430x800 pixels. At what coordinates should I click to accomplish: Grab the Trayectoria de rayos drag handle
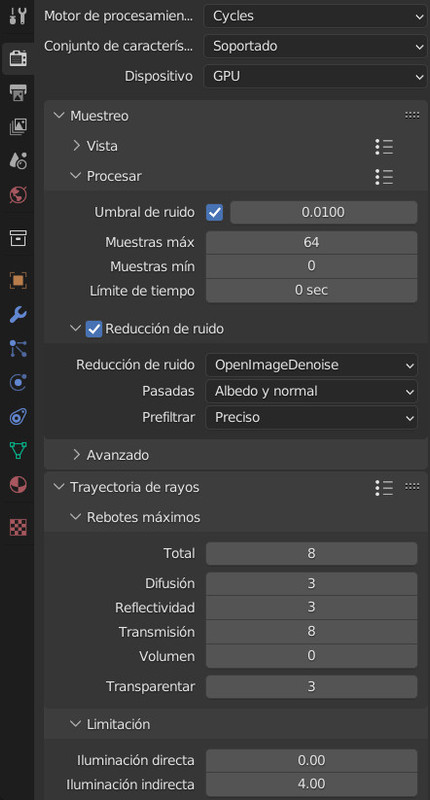[412, 487]
